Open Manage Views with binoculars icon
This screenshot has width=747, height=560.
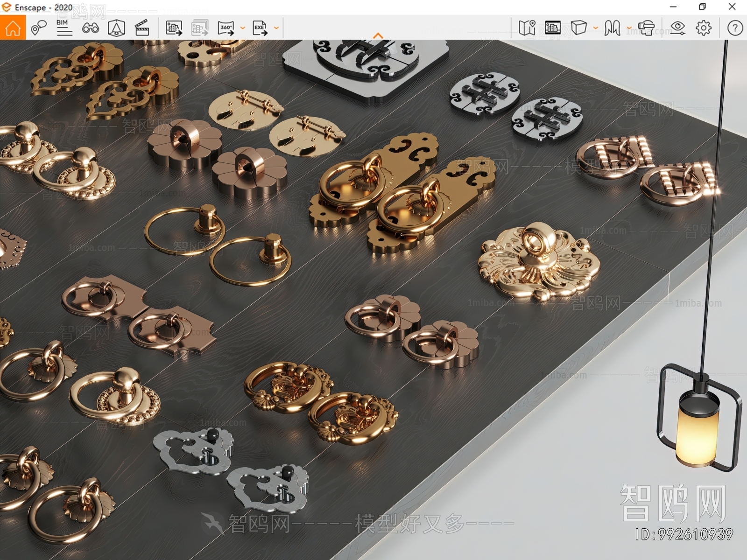click(90, 28)
